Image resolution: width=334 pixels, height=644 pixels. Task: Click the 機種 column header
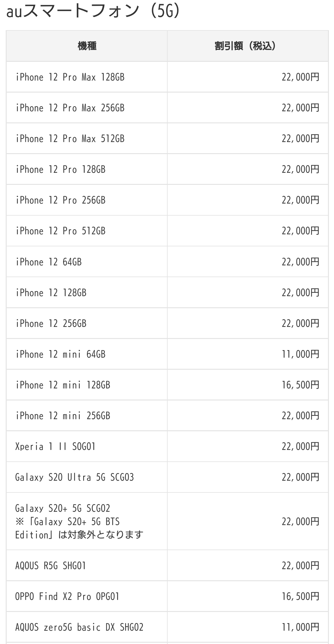click(87, 46)
